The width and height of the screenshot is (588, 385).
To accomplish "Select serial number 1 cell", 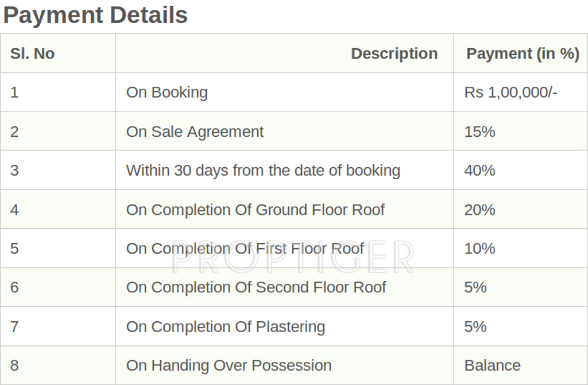I will click(x=14, y=93).
